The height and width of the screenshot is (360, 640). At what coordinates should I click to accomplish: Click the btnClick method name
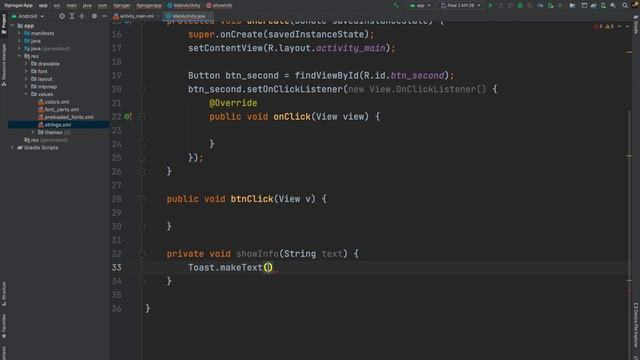click(252, 199)
